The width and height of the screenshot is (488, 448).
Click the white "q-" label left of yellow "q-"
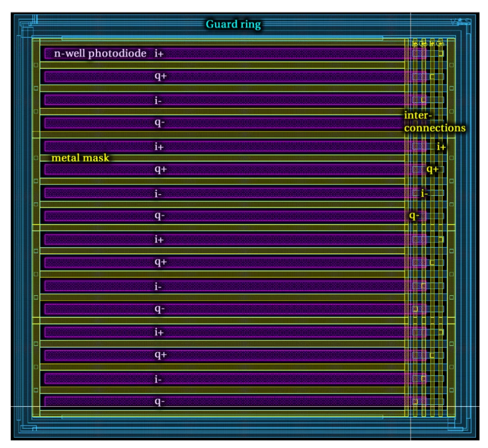[160, 216]
